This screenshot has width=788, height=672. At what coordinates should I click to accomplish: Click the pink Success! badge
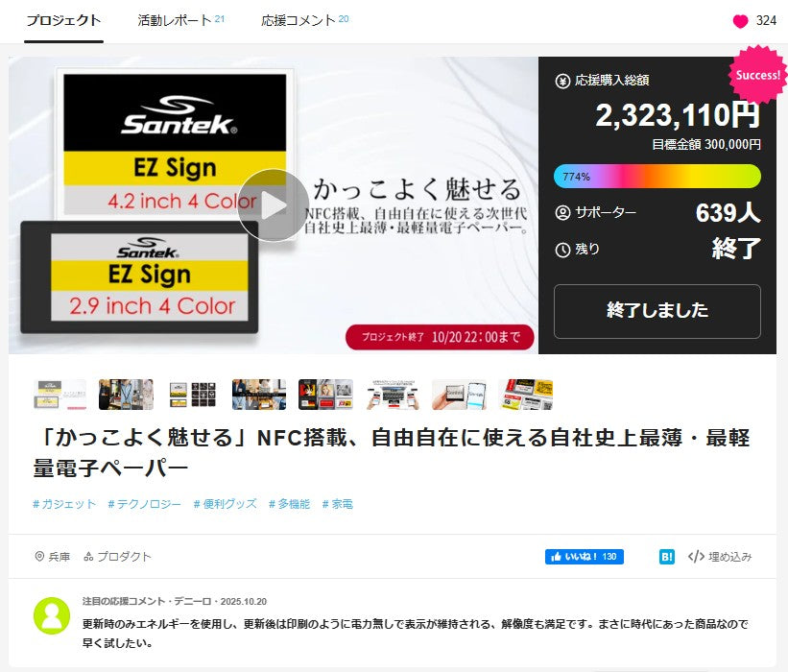(x=758, y=75)
